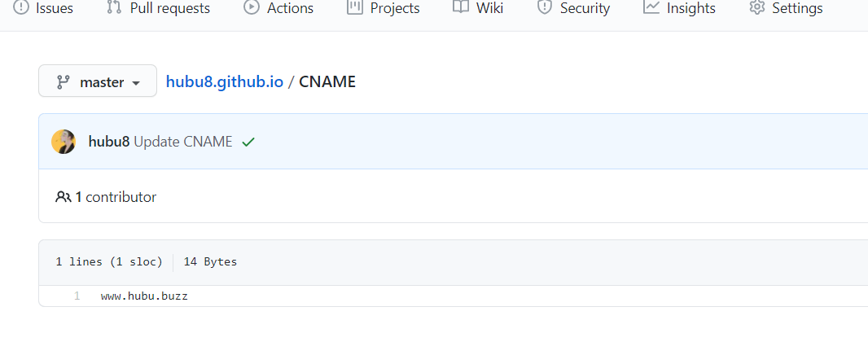Click the hubu8 user avatar

64,142
